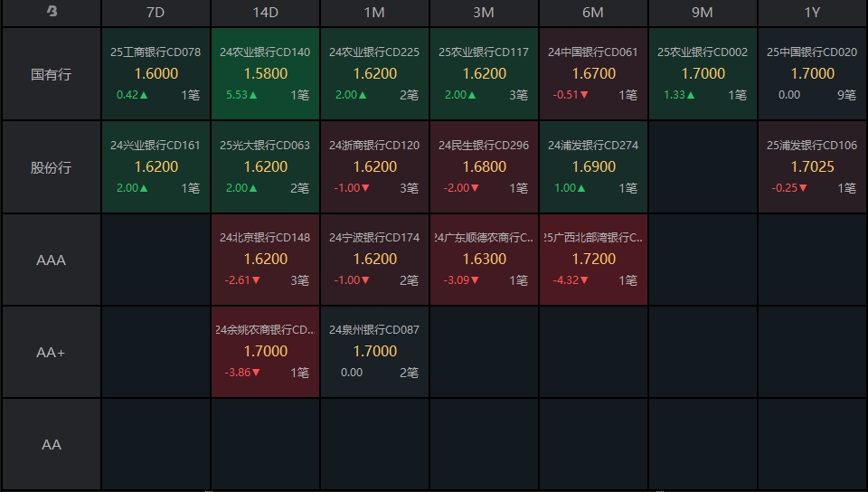Click 1.00 up change in 24浦发银行CD274
Image resolution: width=868 pixels, height=492 pixels.
point(570,188)
